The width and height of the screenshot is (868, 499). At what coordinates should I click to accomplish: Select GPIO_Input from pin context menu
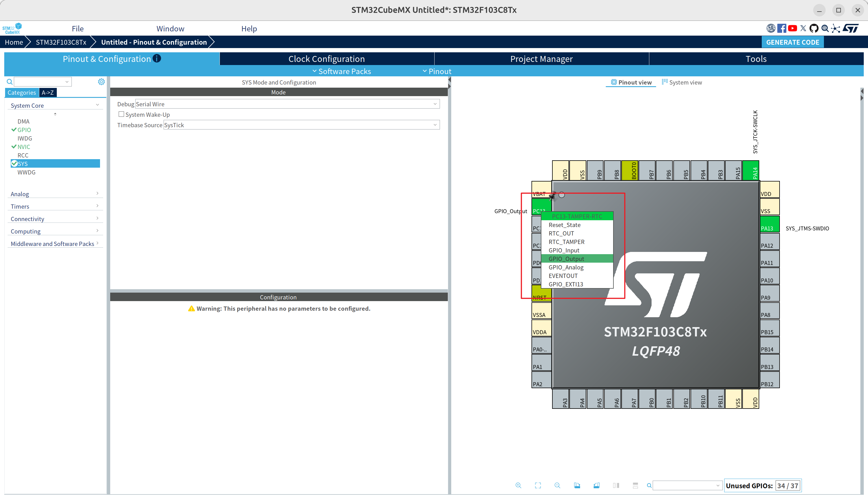tap(564, 250)
